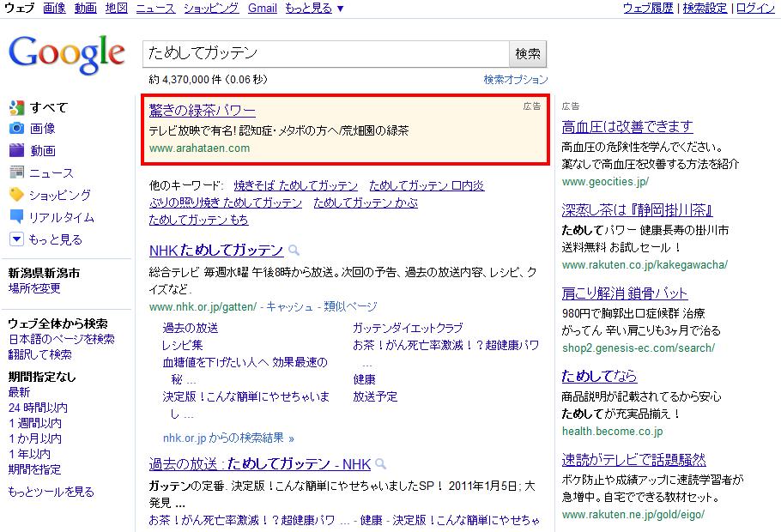Viewport: 781px width, 532px height.
Task: Click the newspaper icon beside ニュース
Action: pyautogui.click(x=16, y=172)
